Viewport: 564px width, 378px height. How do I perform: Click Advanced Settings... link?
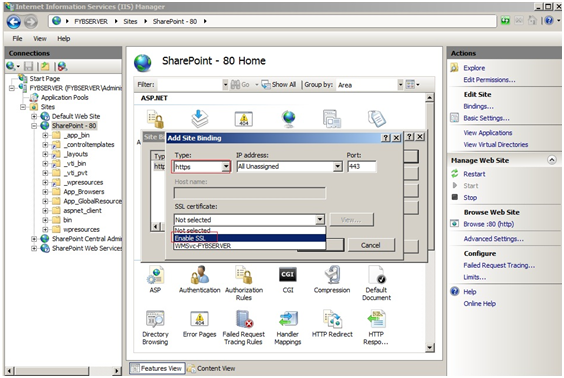(x=494, y=239)
